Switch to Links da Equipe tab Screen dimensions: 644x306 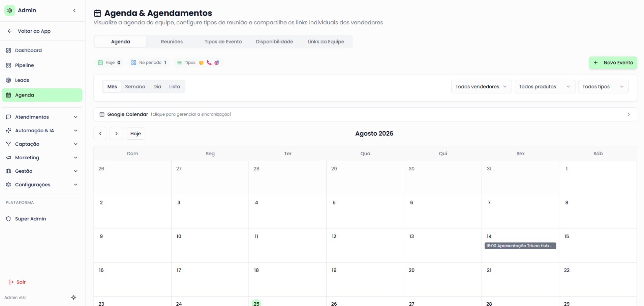coord(326,41)
